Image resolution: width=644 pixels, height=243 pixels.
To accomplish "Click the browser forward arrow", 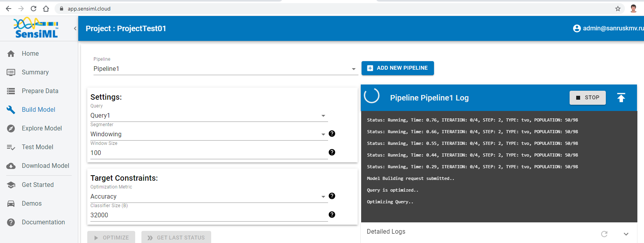I will tap(21, 9).
